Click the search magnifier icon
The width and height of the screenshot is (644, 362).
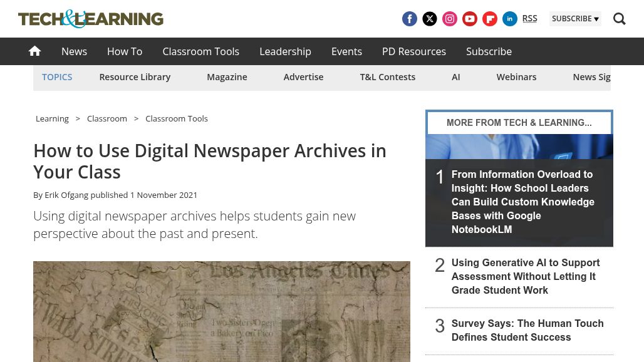coord(619,19)
